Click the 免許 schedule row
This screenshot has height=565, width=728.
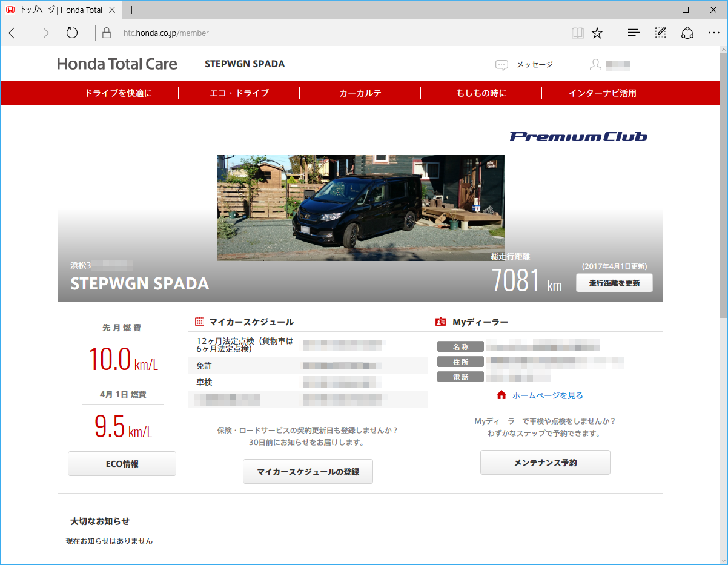pos(308,366)
